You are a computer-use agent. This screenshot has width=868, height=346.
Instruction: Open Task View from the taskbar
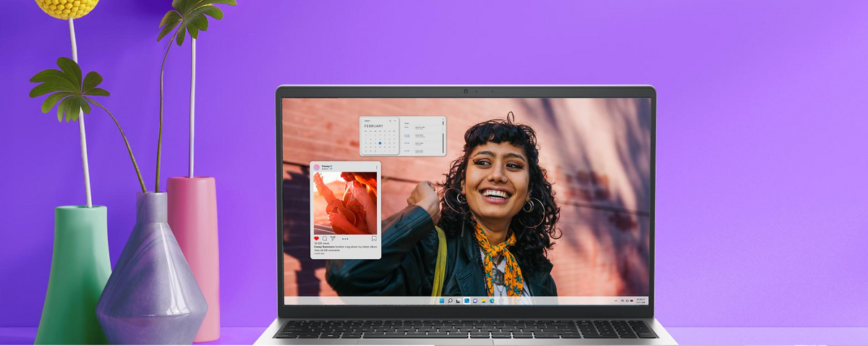coord(458,300)
